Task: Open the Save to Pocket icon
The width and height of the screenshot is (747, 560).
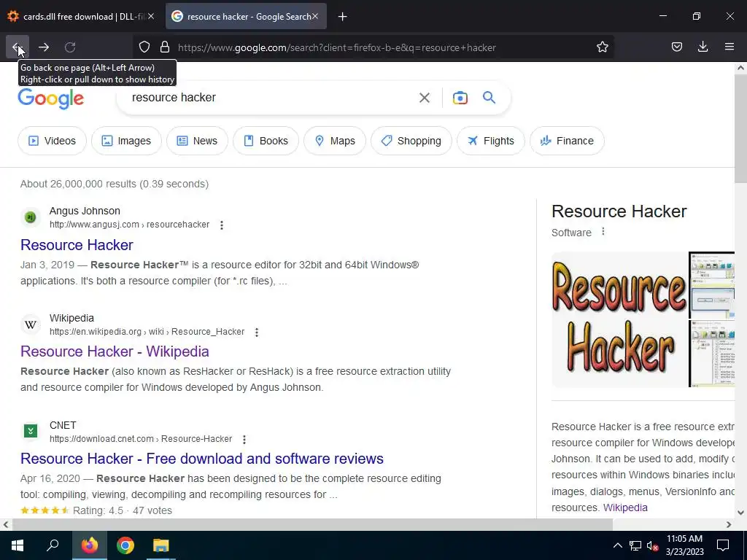Action: 676,47
